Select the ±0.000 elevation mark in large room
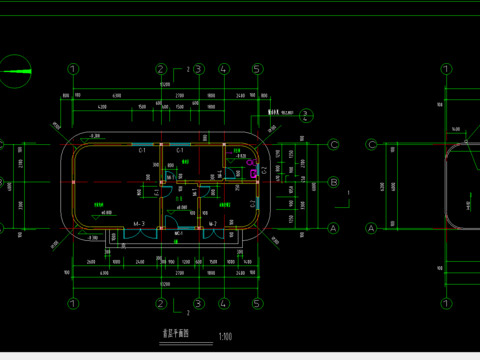This screenshot has width=480, height=360. 106,213
